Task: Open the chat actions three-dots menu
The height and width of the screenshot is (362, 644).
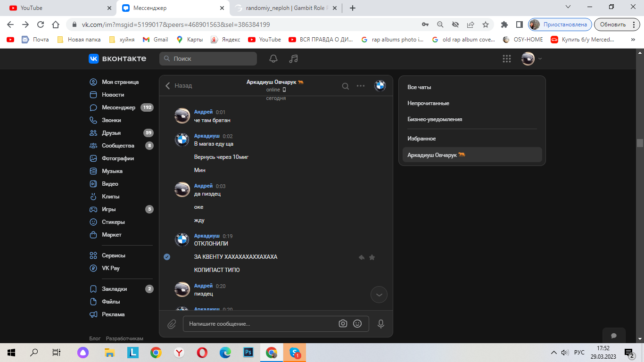Action: pyautogui.click(x=361, y=86)
